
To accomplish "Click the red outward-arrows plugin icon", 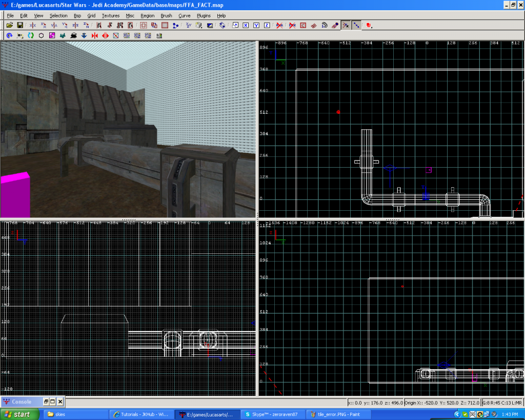I will click(x=105, y=35).
